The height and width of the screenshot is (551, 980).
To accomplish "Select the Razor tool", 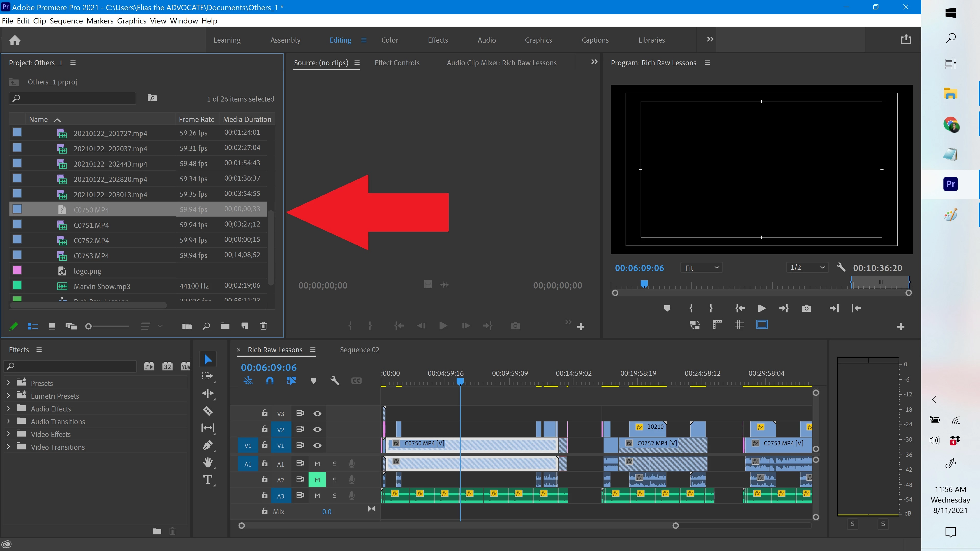I will point(208,411).
